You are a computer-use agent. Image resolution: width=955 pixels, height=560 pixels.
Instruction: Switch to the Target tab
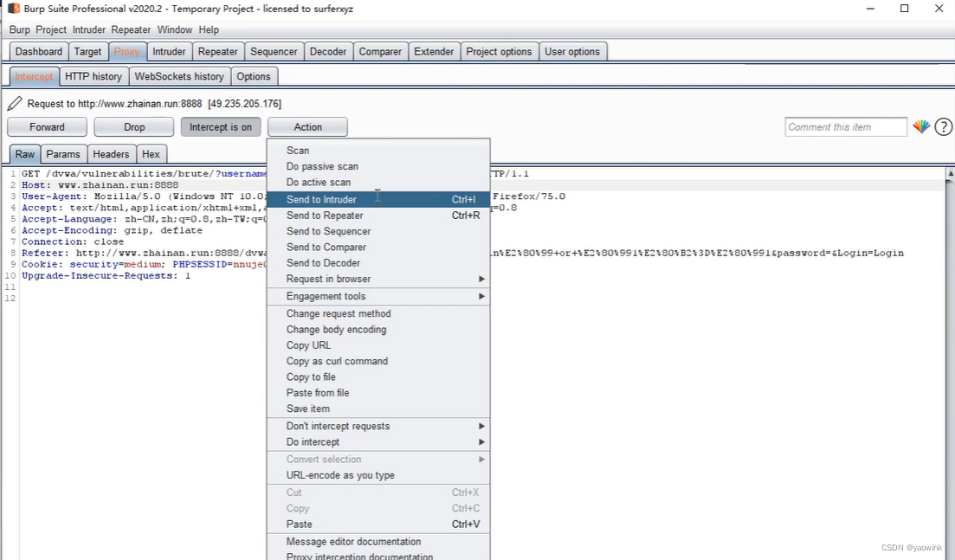coord(87,52)
